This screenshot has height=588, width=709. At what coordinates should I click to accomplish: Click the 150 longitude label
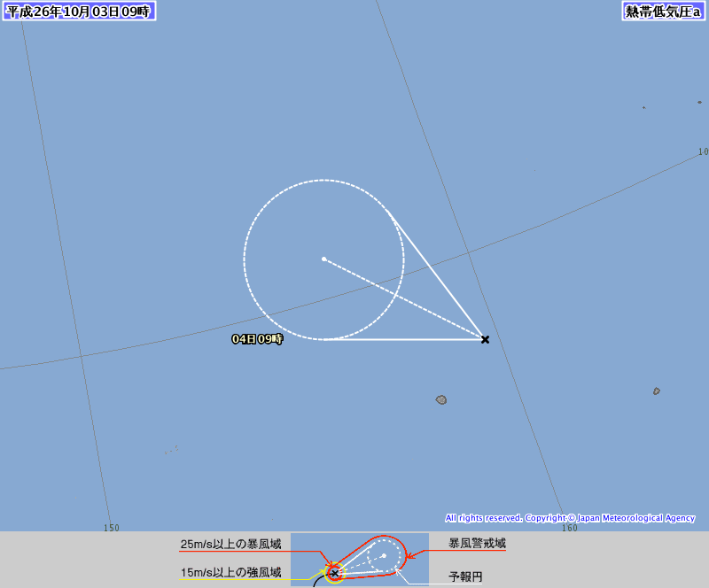click(112, 528)
